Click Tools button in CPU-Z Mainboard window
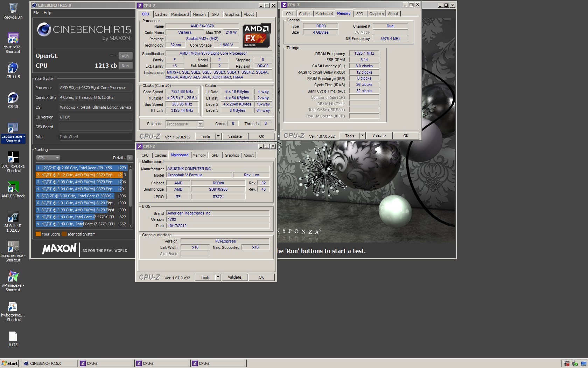This screenshot has width=588, height=368. click(205, 277)
